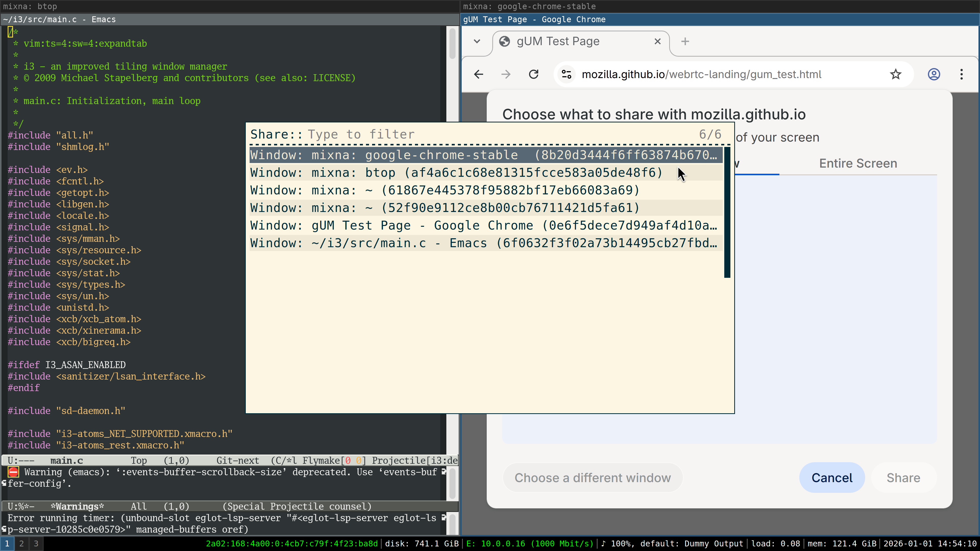Open the Chrome profile avatar icon
This screenshot has width=980, height=551.
pyautogui.click(x=934, y=74)
